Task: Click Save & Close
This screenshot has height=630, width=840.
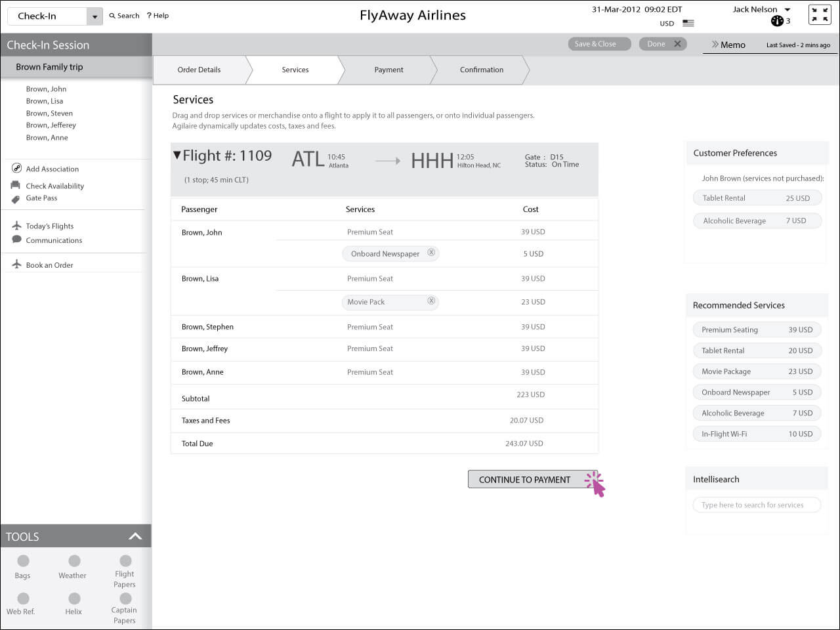Action: 598,43
